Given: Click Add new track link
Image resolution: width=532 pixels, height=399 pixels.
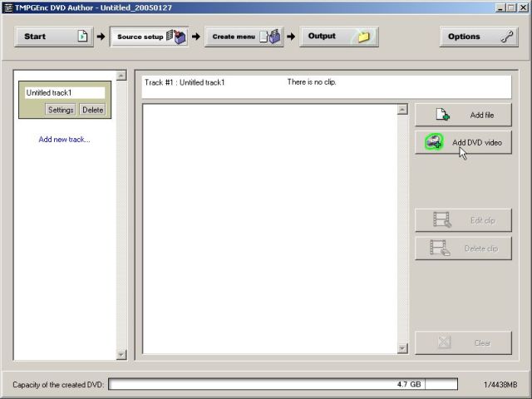Looking at the screenshot, I should [64, 140].
